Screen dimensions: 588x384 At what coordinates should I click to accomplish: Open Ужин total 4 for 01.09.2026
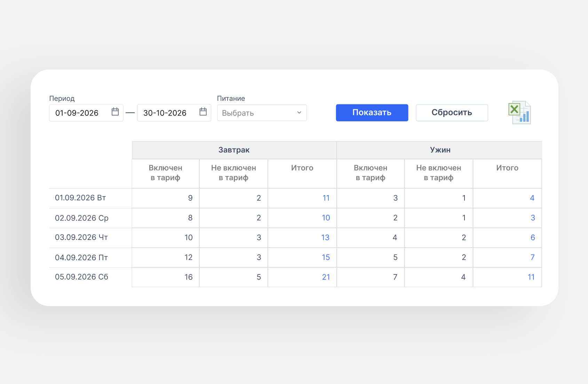point(532,198)
